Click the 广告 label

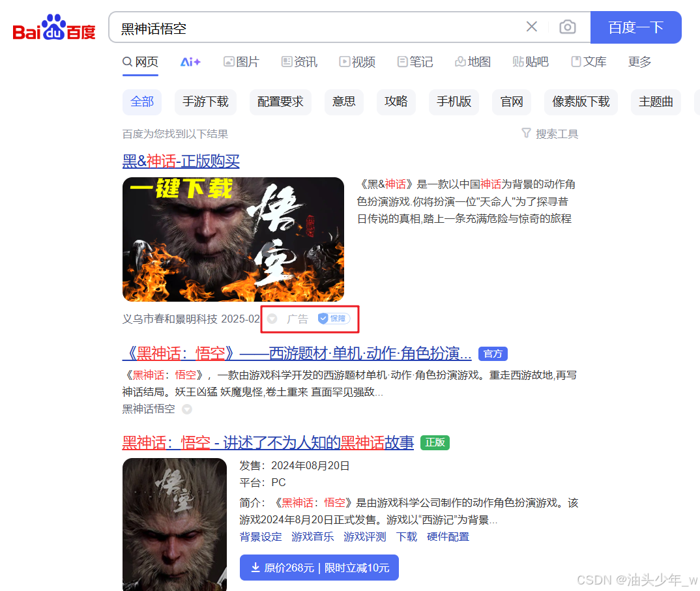pos(297,319)
